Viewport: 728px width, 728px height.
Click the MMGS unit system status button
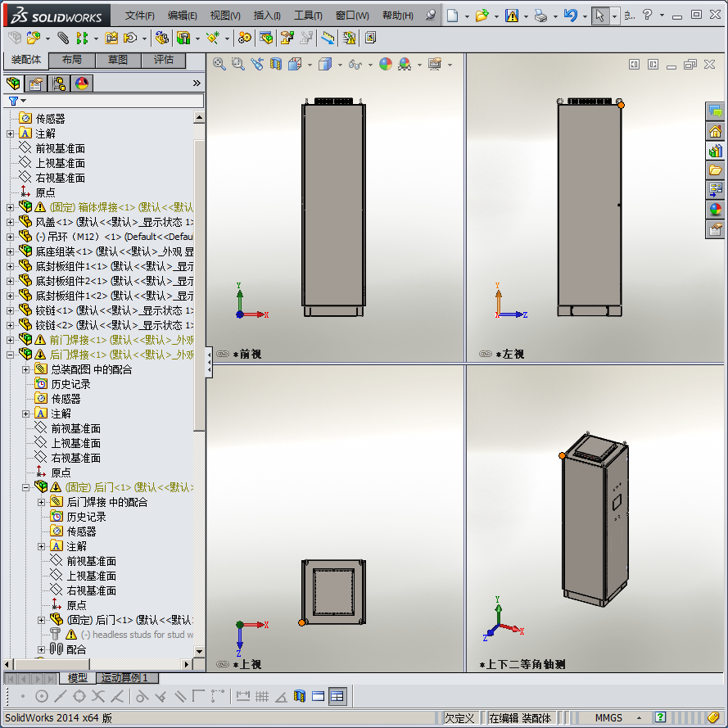608,718
